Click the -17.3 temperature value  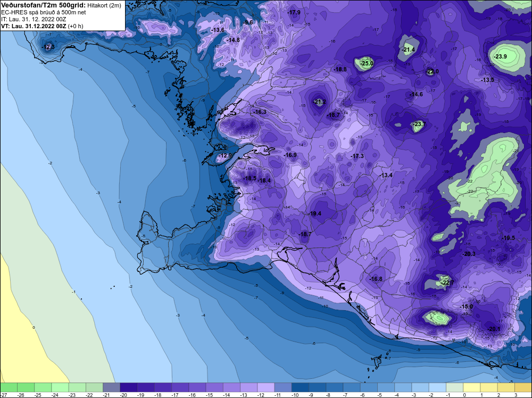click(x=358, y=156)
